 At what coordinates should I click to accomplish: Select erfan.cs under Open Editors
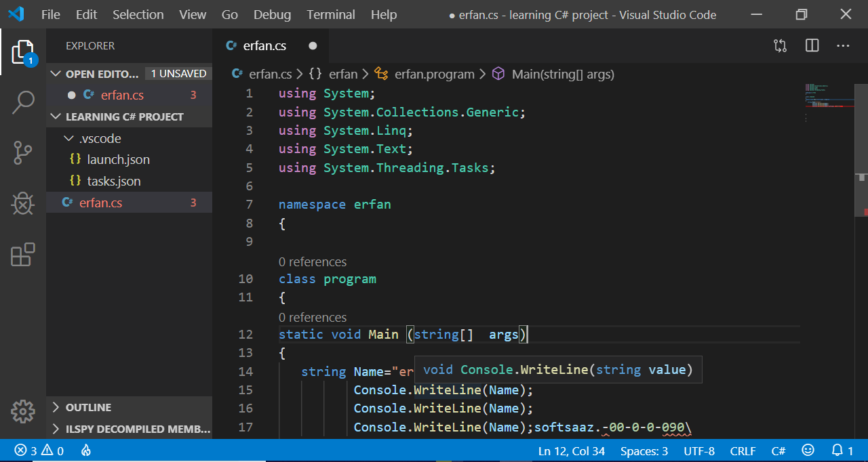pyautogui.click(x=129, y=95)
